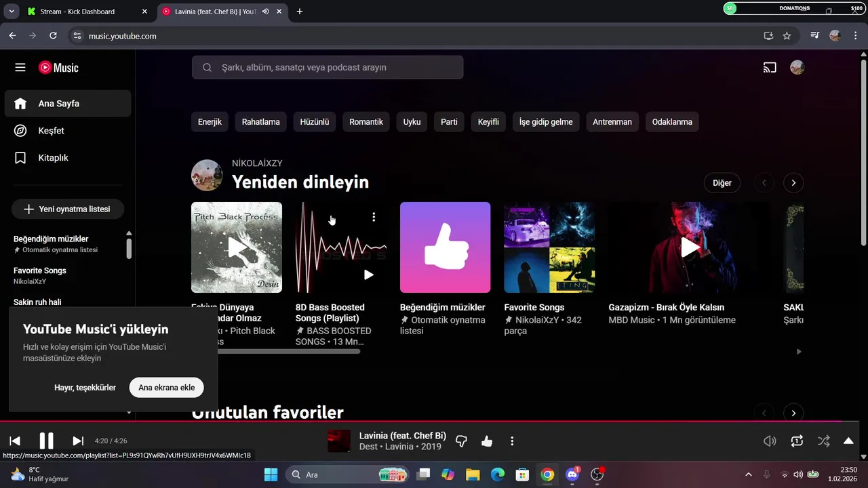Click Ana ekrana ekle button
The height and width of the screenshot is (488, 868).
[x=167, y=388]
